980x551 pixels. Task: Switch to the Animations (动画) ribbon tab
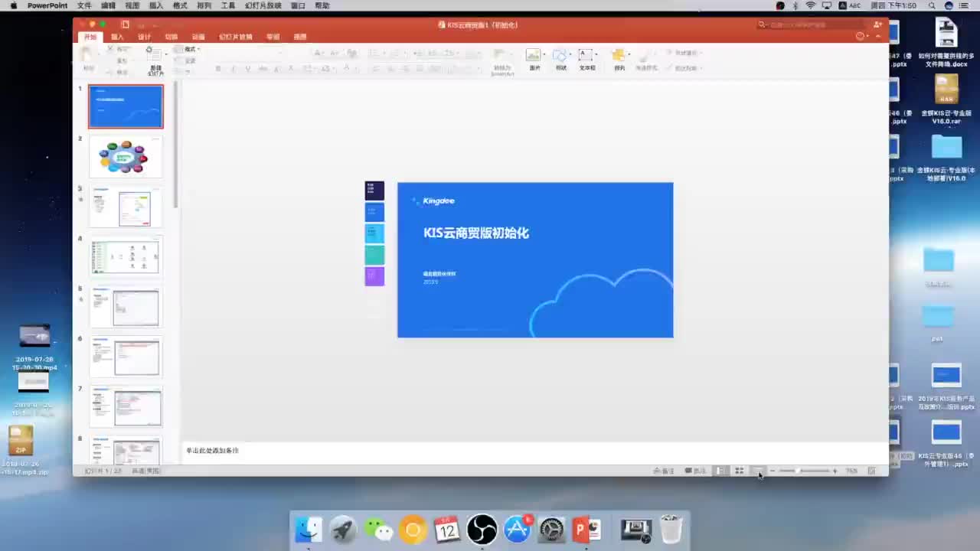tap(198, 37)
